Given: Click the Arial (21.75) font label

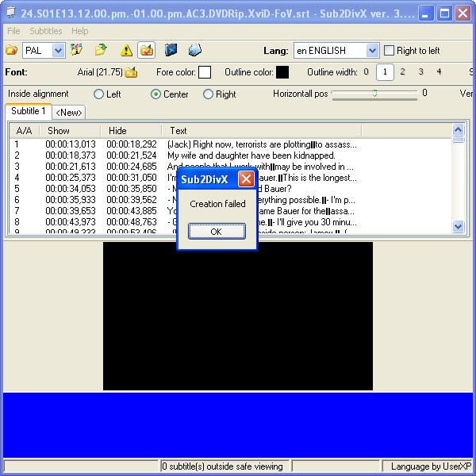Looking at the screenshot, I should pyautogui.click(x=100, y=72).
